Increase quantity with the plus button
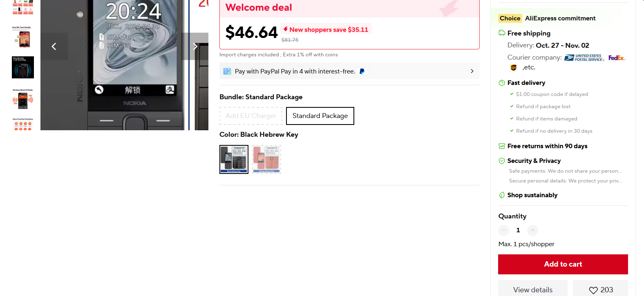 coord(532,230)
